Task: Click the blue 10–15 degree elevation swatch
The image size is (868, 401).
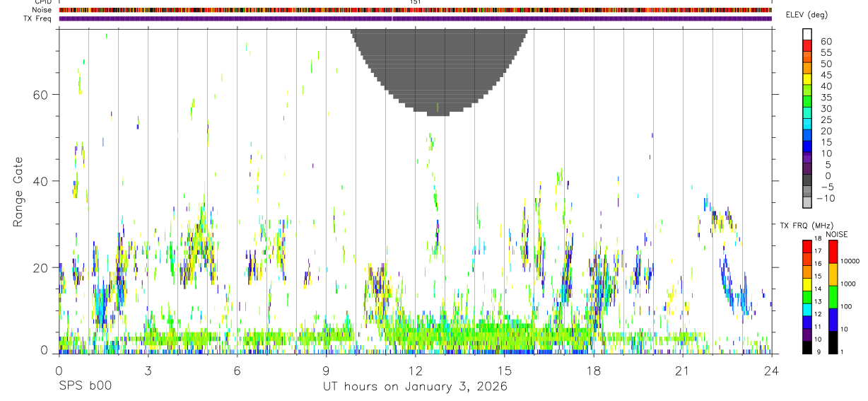Action: (x=807, y=146)
